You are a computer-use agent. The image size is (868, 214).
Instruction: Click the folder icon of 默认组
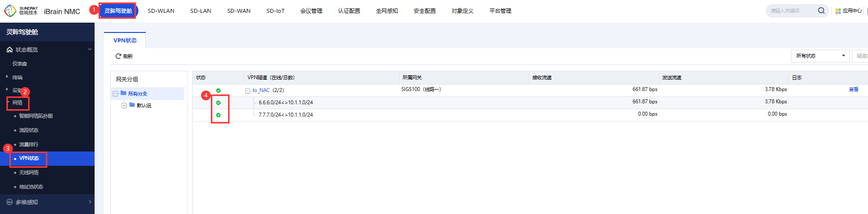click(132, 105)
